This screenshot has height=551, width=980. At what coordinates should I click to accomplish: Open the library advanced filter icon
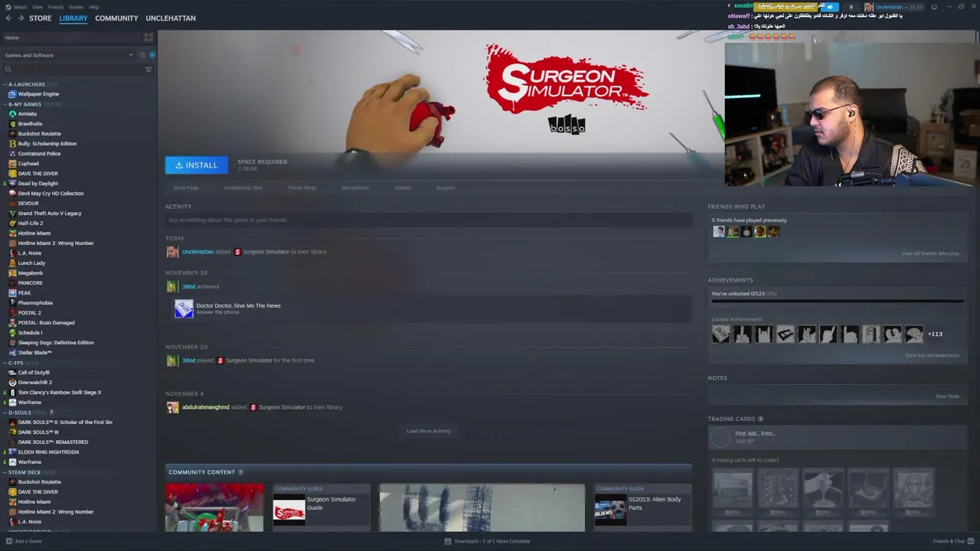pos(149,70)
